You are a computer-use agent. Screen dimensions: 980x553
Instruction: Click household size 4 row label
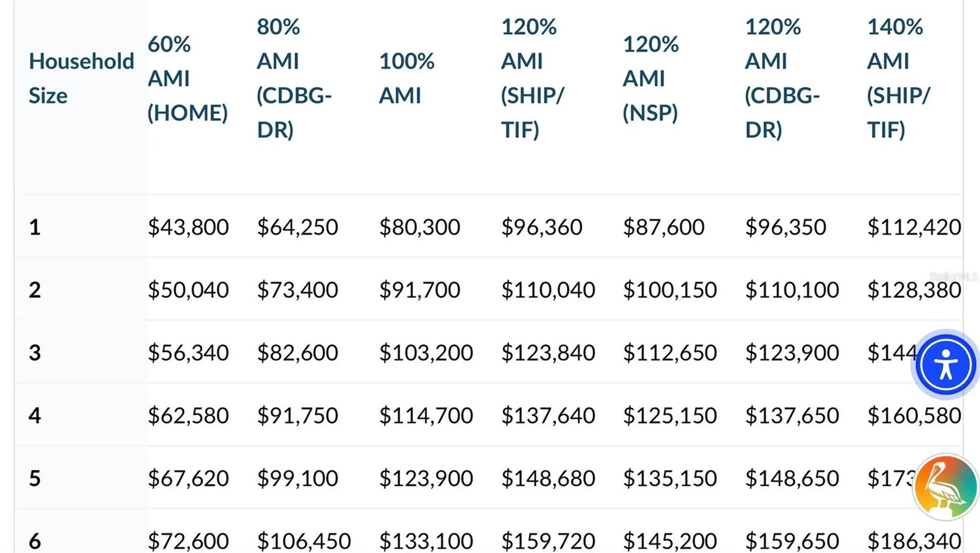(35, 415)
